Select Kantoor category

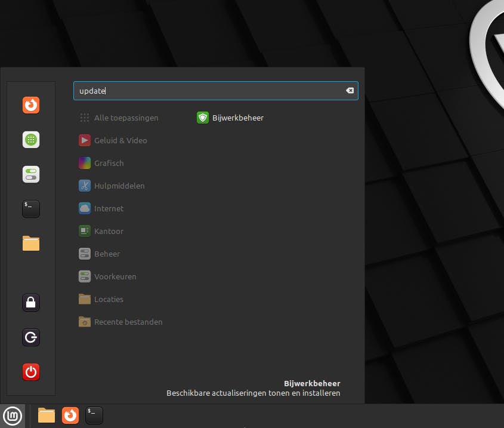coord(101,231)
